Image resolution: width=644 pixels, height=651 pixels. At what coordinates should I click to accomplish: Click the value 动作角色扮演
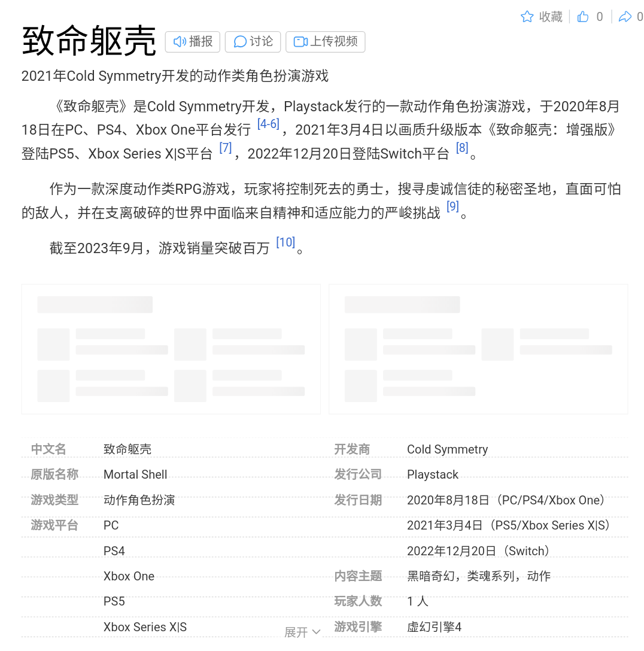139,500
